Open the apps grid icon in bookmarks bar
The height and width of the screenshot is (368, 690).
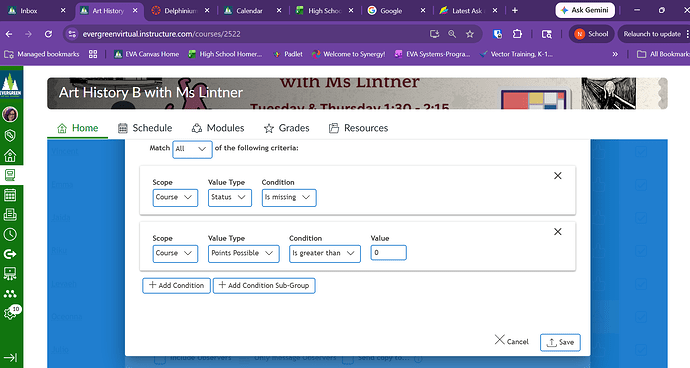click(x=93, y=54)
